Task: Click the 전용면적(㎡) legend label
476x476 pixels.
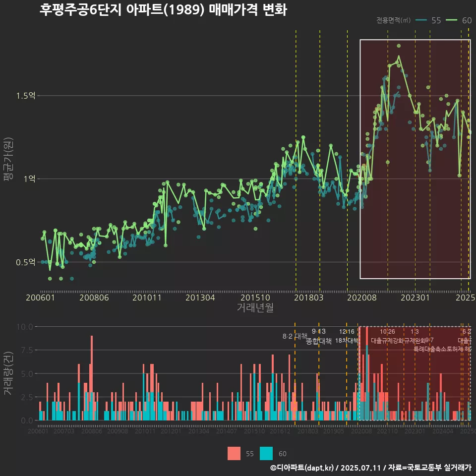Action: pyautogui.click(x=393, y=20)
